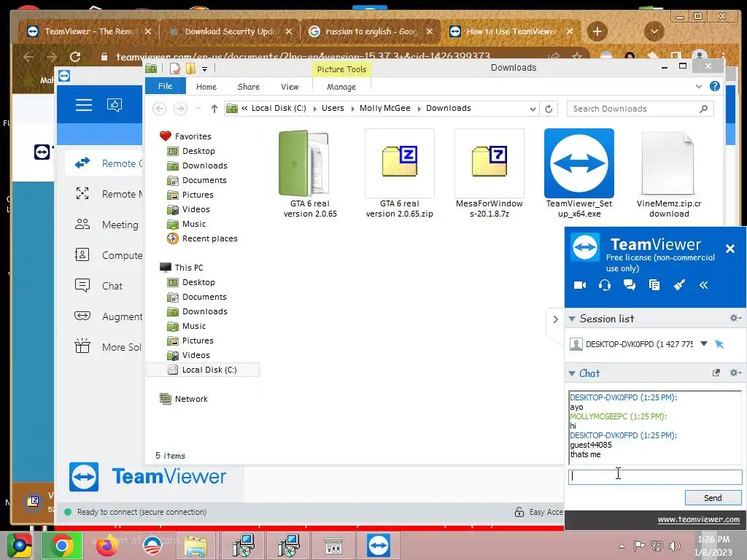Viewport: 747px width, 560px height.
Task: Go up one folder level
Action: click(x=214, y=109)
